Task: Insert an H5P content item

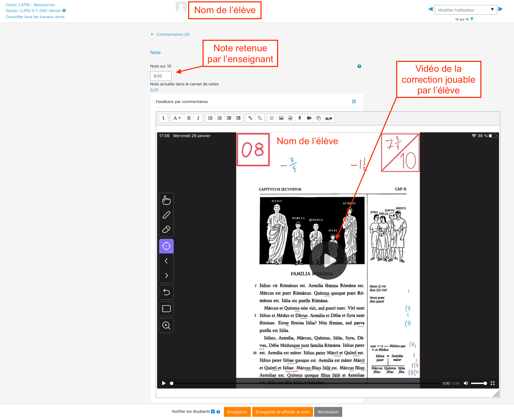Action: 329,118
